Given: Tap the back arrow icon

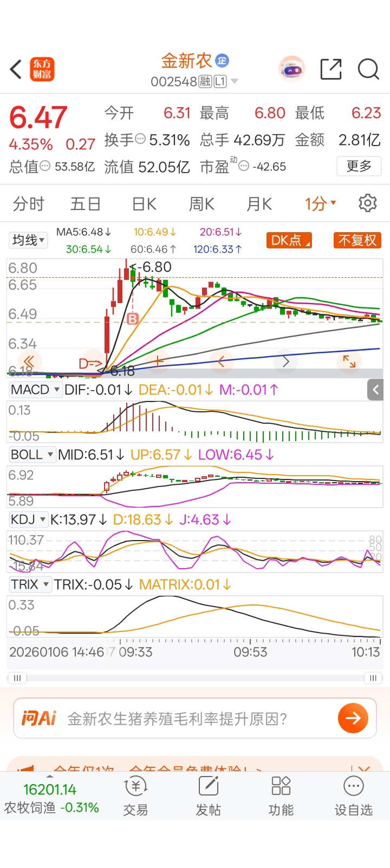Looking at the screenshot, I should (16, 69).
